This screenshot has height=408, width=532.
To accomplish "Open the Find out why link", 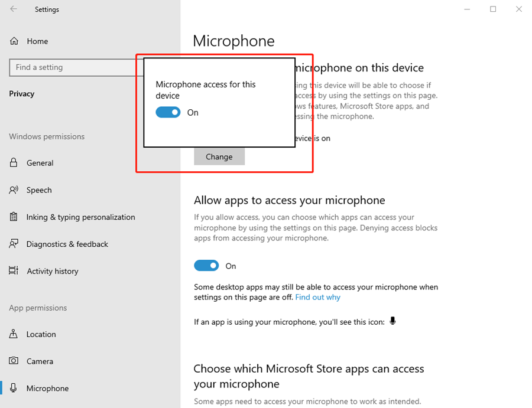I will pos(317,297).
